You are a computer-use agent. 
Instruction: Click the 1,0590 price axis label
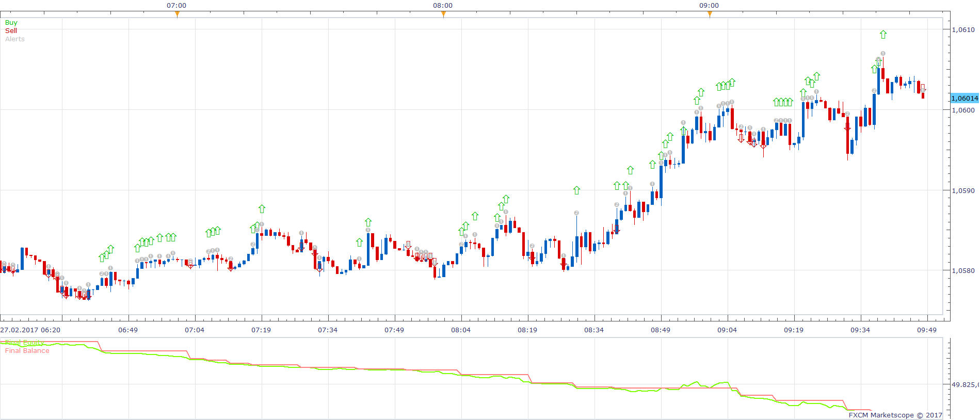963,190
